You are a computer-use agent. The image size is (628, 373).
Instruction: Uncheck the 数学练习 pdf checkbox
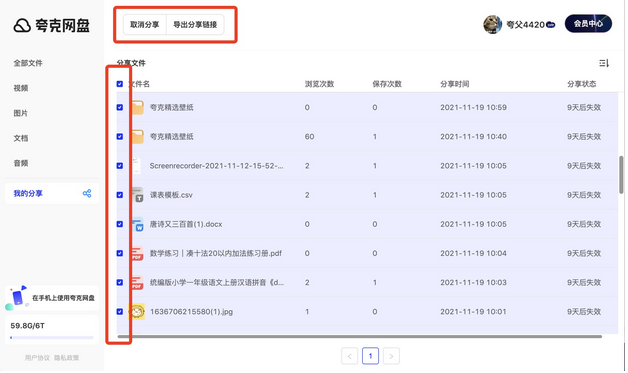coord(120,254)
